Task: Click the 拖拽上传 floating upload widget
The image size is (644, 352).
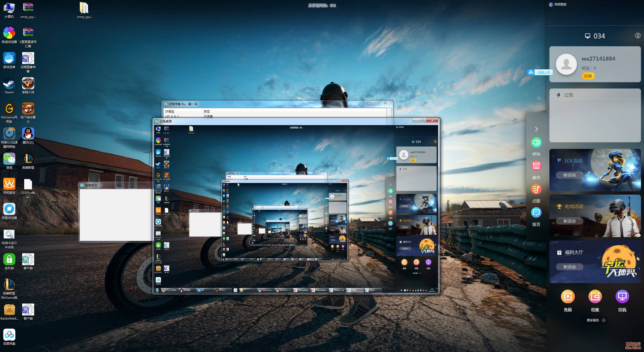Action: 540,72
